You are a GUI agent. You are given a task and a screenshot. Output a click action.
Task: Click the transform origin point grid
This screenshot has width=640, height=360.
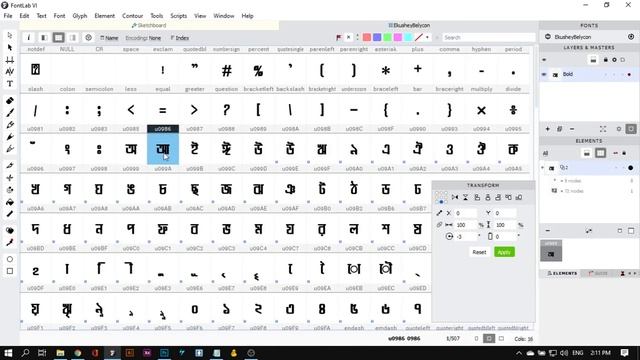point(440,198)
